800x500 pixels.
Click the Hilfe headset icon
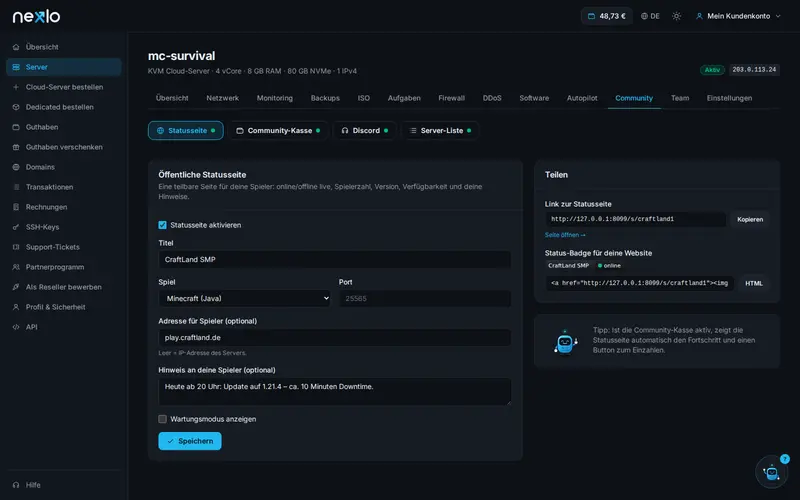pyautogui.click(x=16, y=485)
